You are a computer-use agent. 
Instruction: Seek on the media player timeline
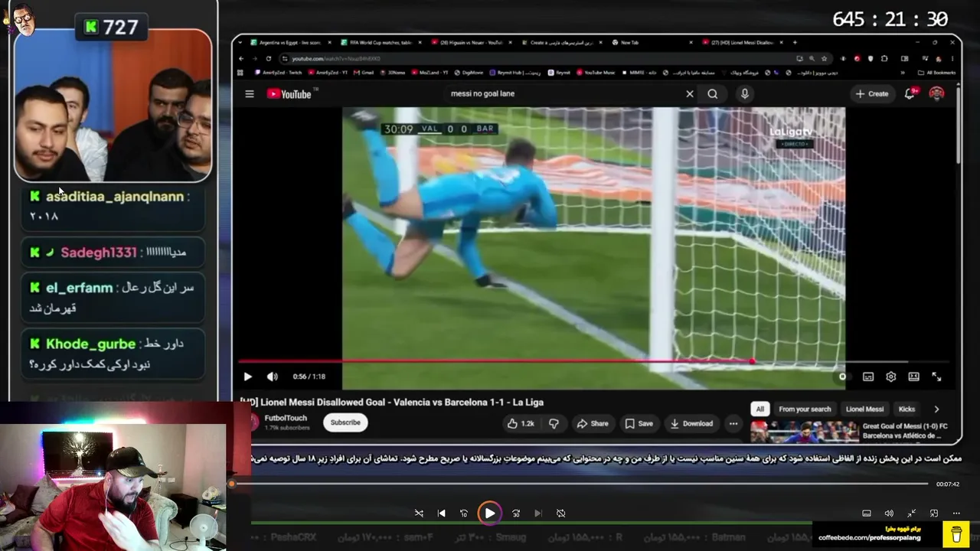click(x=580, y=484)
